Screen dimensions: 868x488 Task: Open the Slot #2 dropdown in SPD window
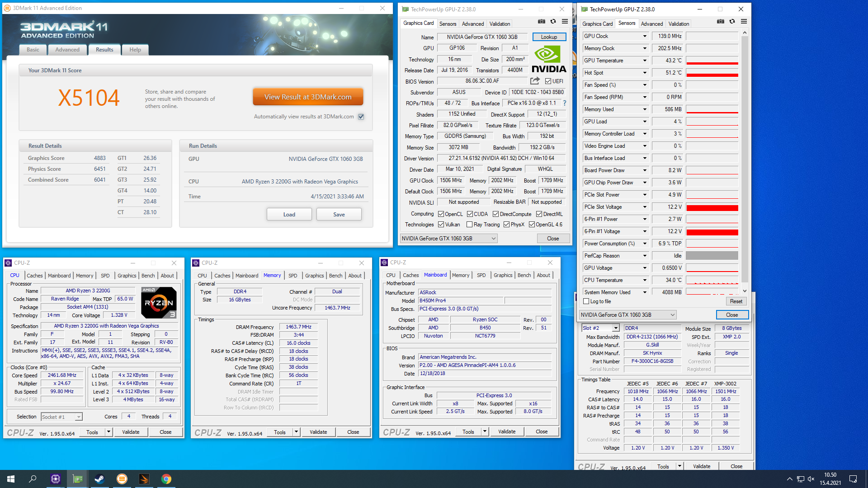pos(600,328)
